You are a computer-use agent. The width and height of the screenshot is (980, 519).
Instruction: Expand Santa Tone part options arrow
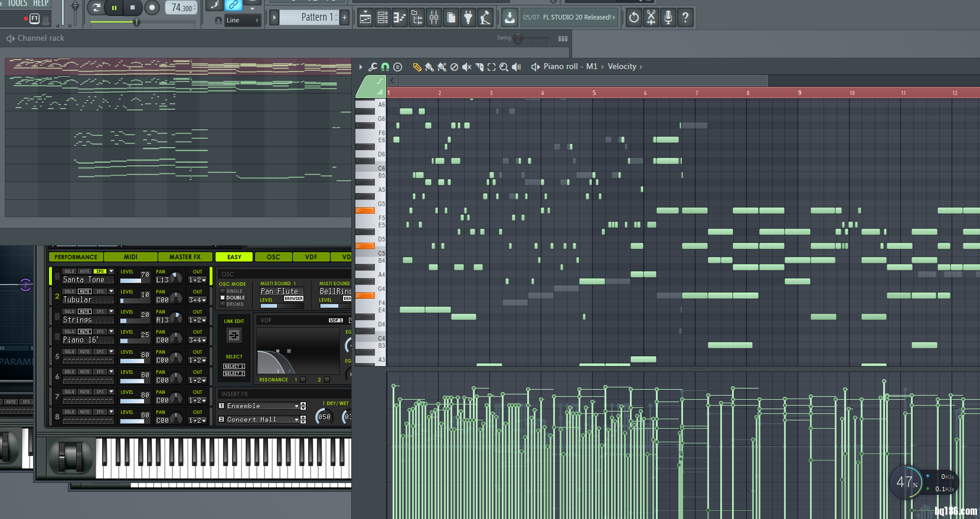point(111,272)
